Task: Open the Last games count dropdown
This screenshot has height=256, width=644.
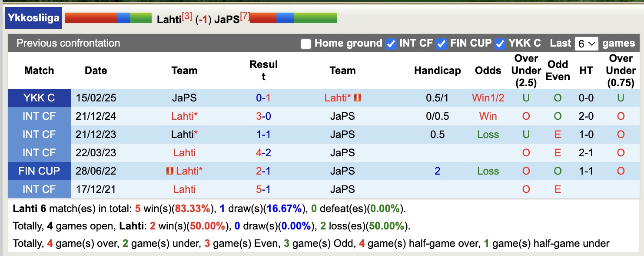Action: [586, 44]
